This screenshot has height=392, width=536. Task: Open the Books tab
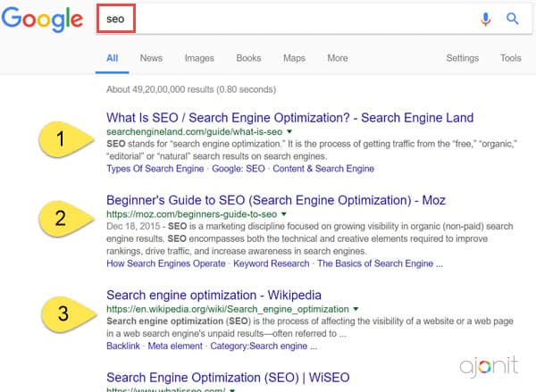tap(248, 58)
